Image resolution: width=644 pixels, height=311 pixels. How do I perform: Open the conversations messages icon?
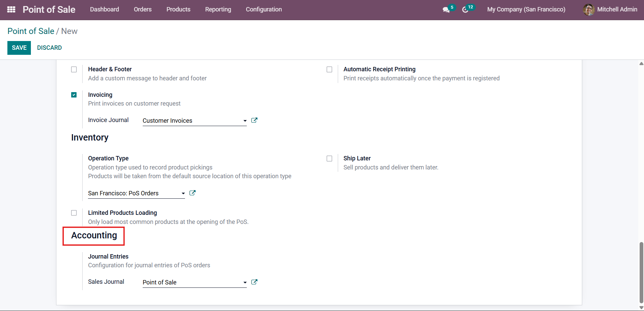pyautogui.click(x=446, y=10)
